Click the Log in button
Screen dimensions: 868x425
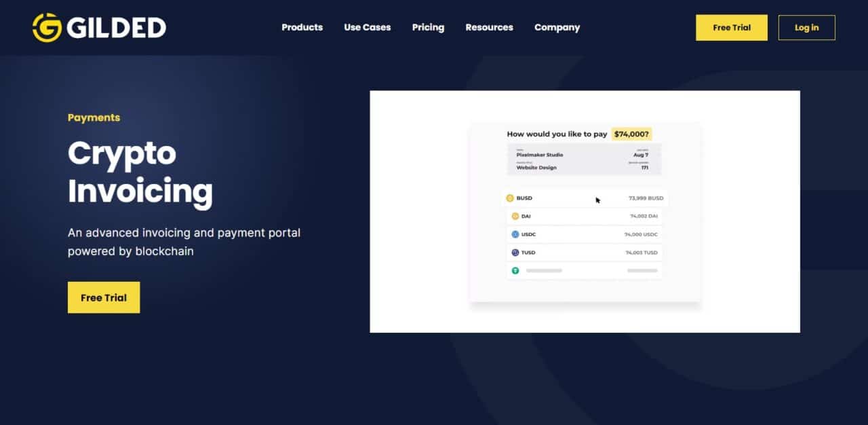pos(806,28)
